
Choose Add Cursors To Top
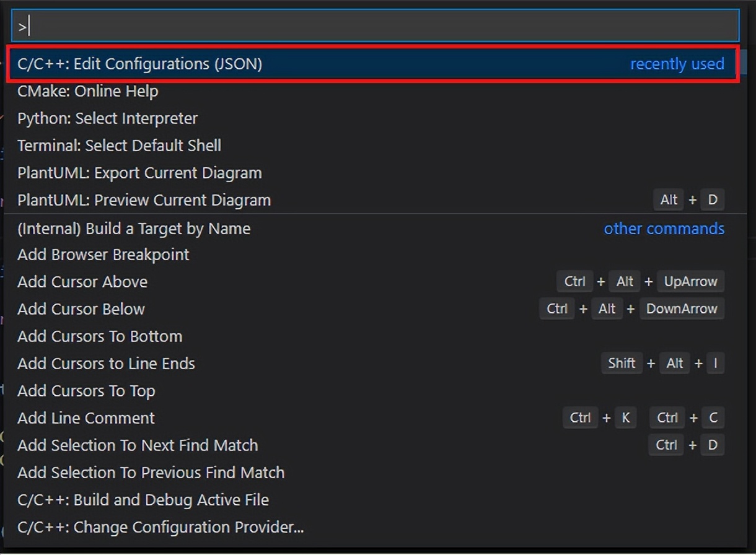click(x=86, y=391)
